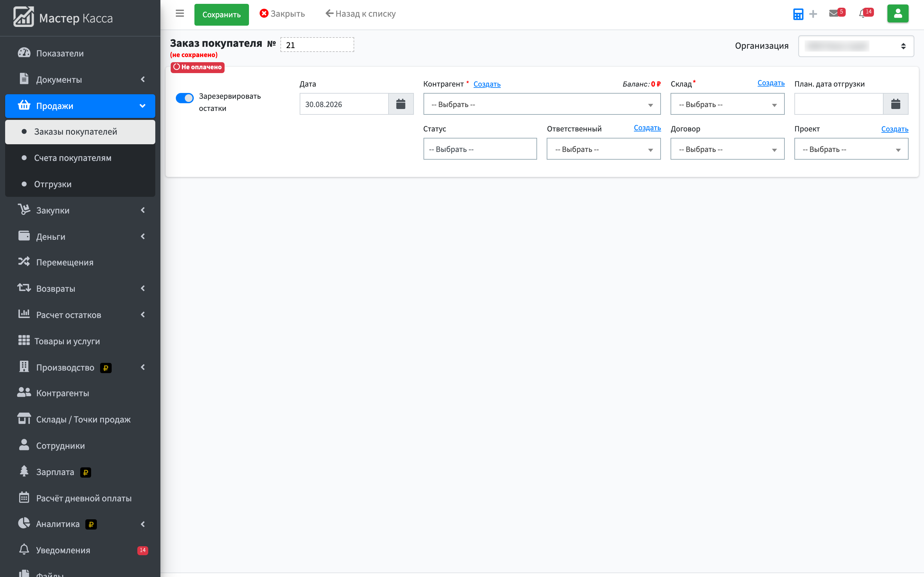
Task: Open the calculator icon in top bar
Action: pyautogui.click(x=798, y=14)
